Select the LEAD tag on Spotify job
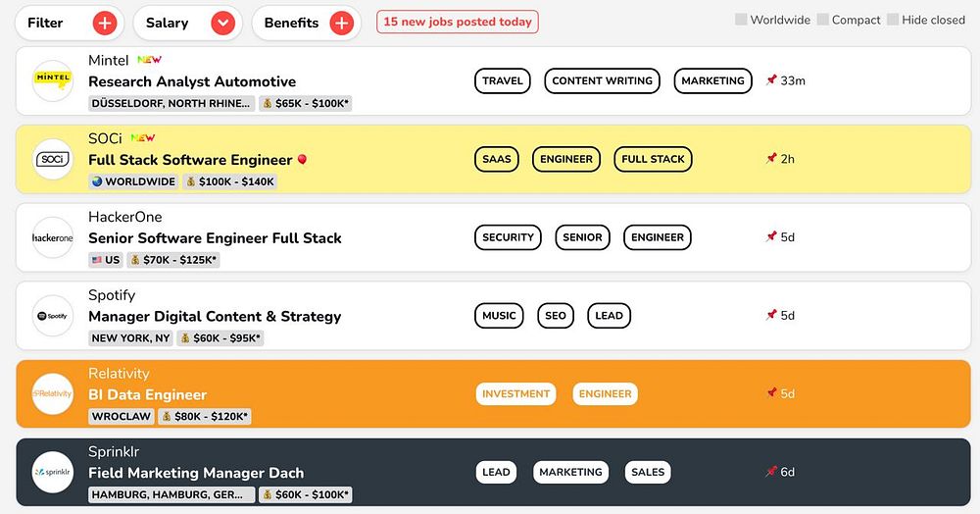This screenshot has height=514, width=980. pyautogui.click(x=609, y=315)
